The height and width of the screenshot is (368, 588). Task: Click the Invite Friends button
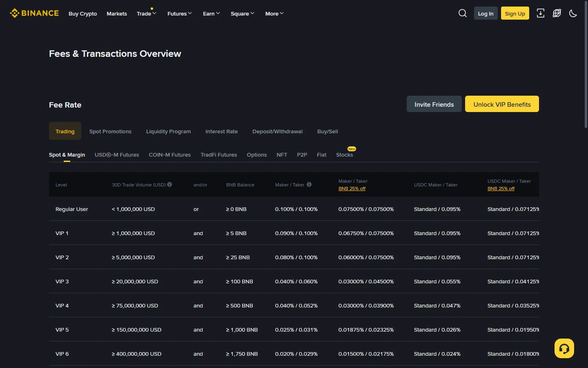pos(434,104)
